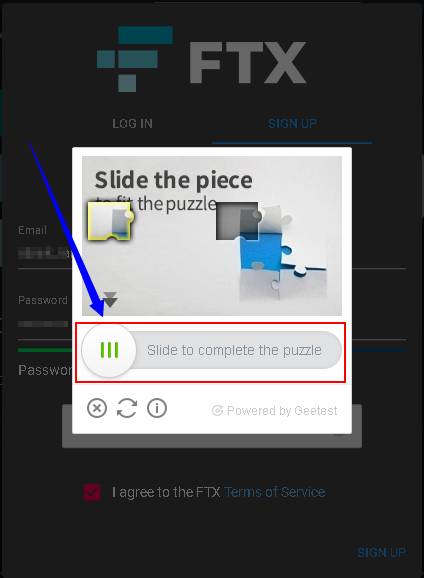Viewport: 424px width, 578px height.
Task: Switch to the LOG IN tab
Action: (132, 124)
